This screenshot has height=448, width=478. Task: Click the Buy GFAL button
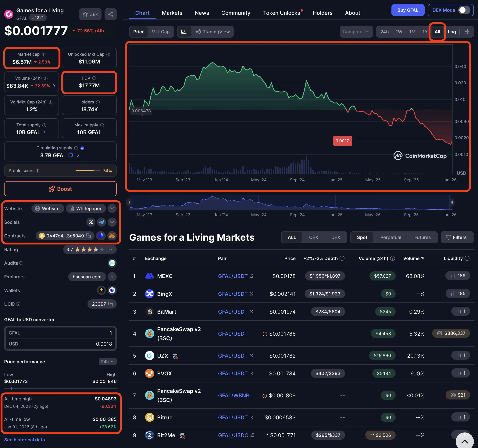coord(408,10)
